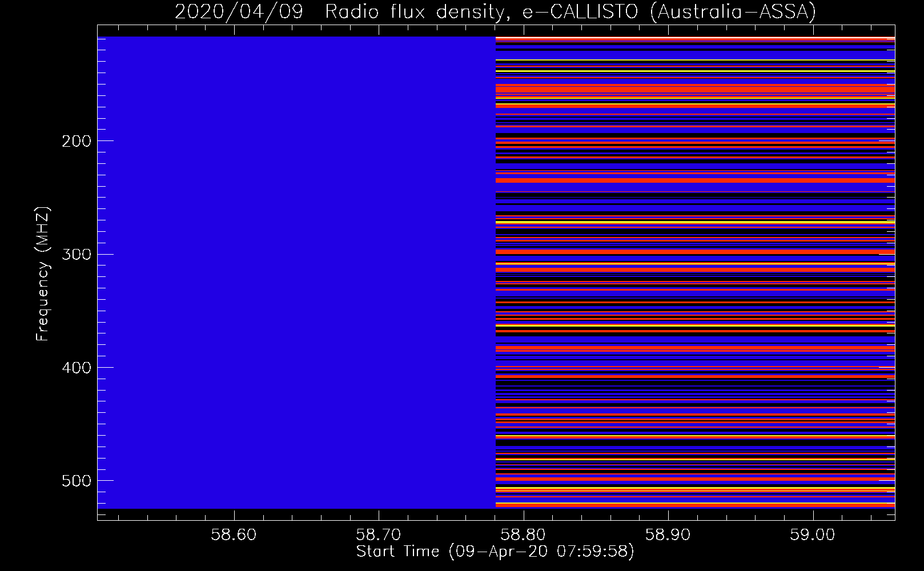Click the 200 frequency tick label

coord(76,141)
